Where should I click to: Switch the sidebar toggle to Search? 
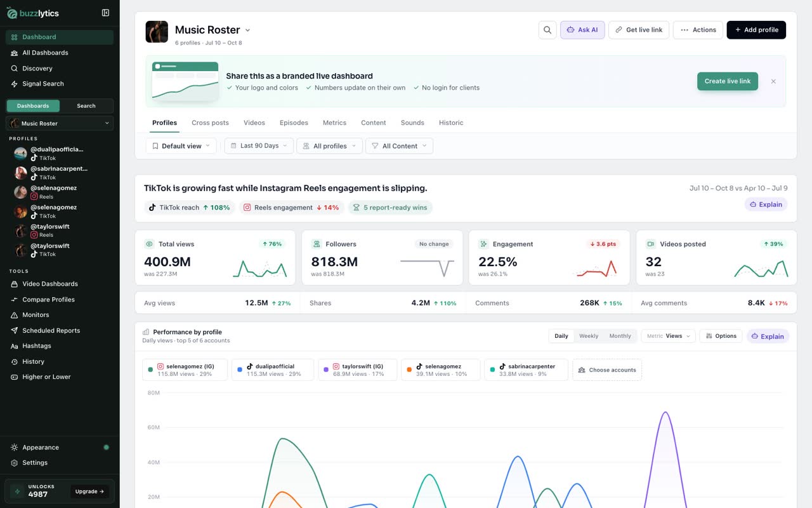(x=86, y=106)
